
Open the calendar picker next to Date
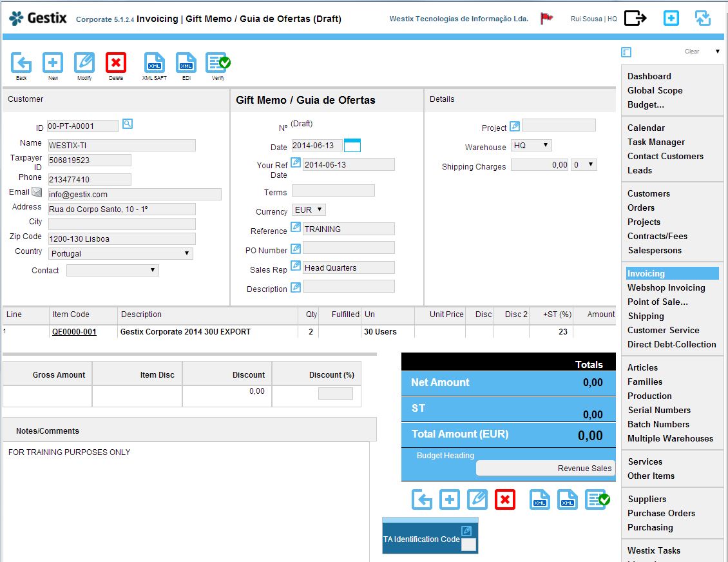pyautogui.click(x=352, y=146)
